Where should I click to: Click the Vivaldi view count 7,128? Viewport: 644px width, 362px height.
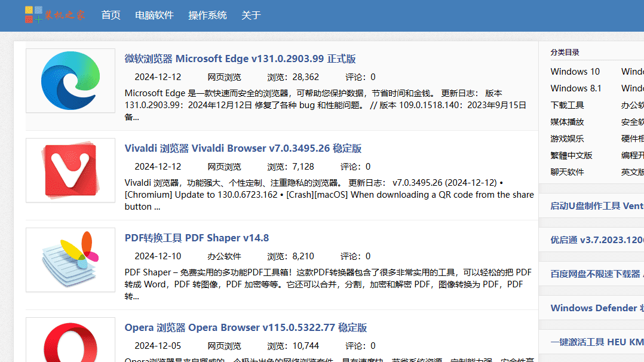[290, 167]
